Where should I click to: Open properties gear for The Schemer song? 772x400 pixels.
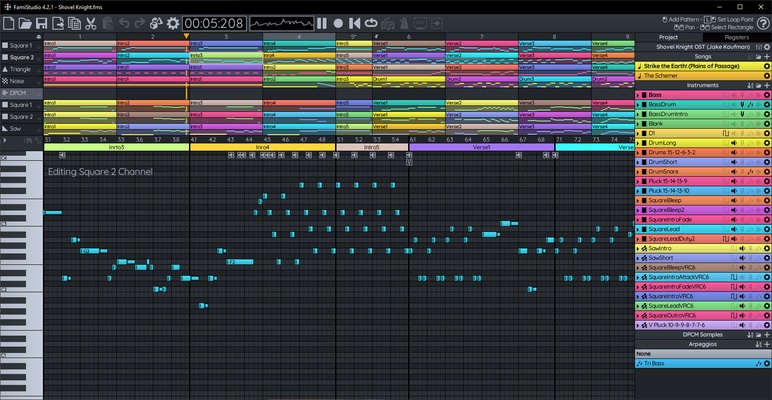(x=767, y=75)
